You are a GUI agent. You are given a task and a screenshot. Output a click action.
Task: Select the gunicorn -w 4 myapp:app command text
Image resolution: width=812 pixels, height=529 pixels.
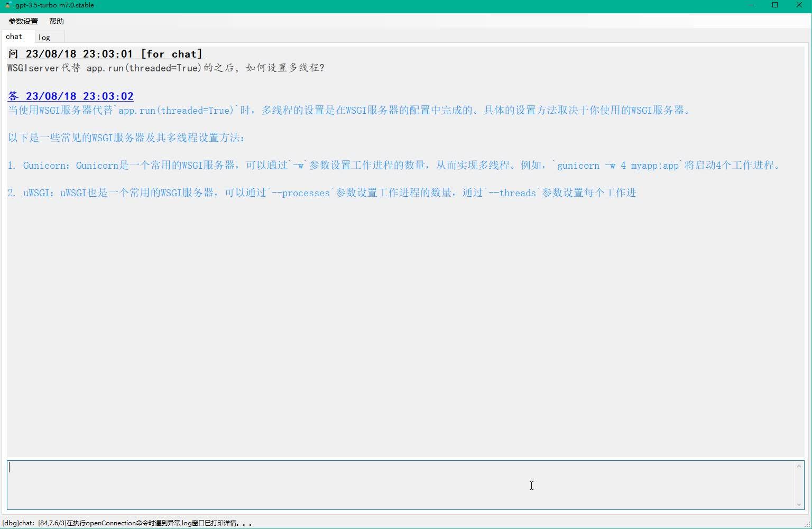coord(619,165)
